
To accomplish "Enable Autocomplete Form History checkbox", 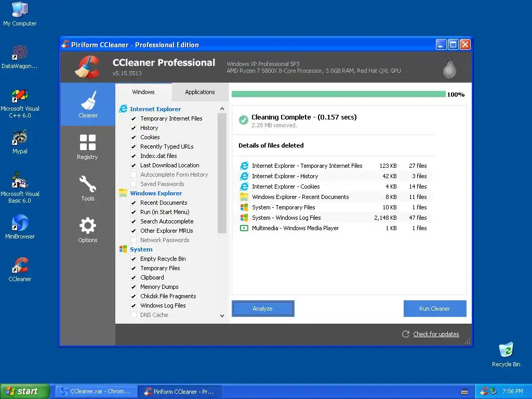I will pyautogui.click(x=134, y=175).
